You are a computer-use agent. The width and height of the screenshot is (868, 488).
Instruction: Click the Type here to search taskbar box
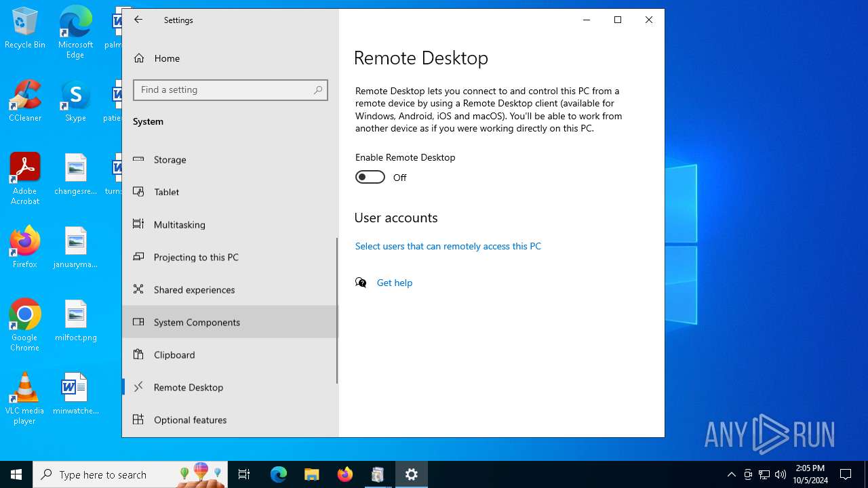coord(130,474)
